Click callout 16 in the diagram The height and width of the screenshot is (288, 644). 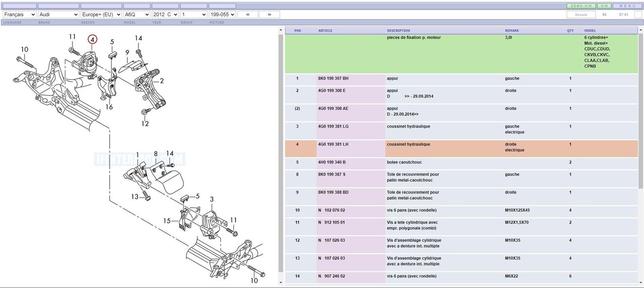(x=109, y=107)
